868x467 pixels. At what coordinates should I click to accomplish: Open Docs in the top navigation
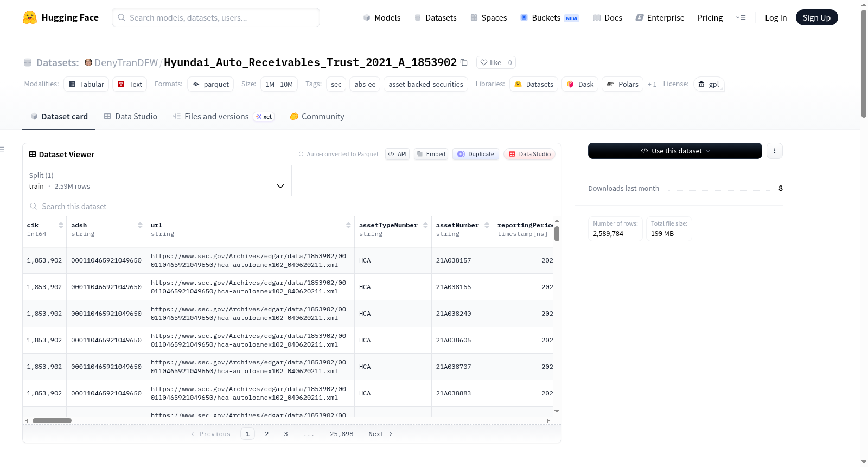tap(608, 17)
